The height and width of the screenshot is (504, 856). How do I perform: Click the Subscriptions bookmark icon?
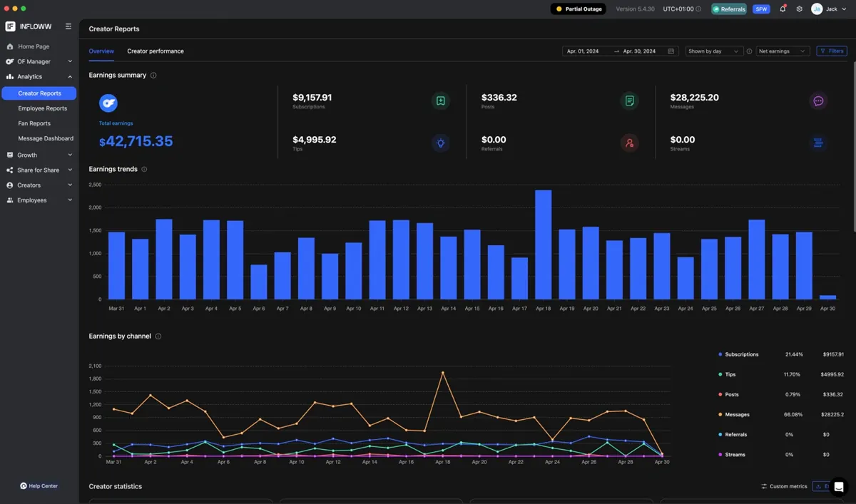[x=441, y=101]
